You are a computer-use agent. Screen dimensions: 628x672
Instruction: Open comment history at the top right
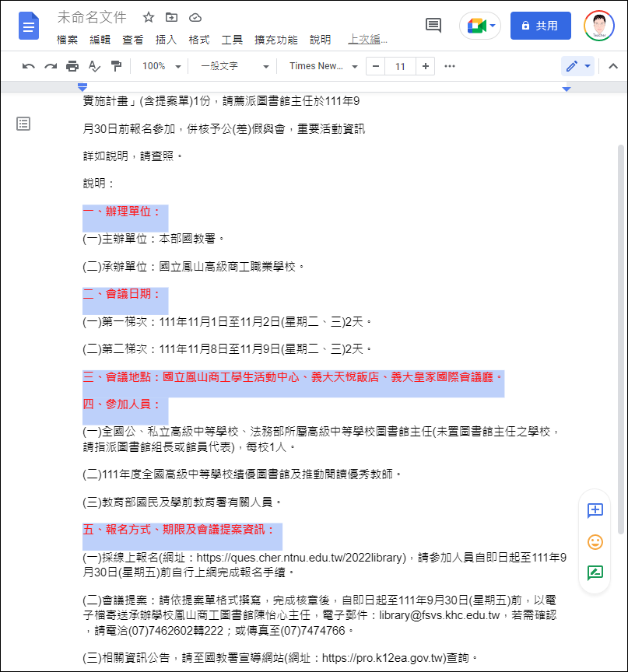point(433,25)
